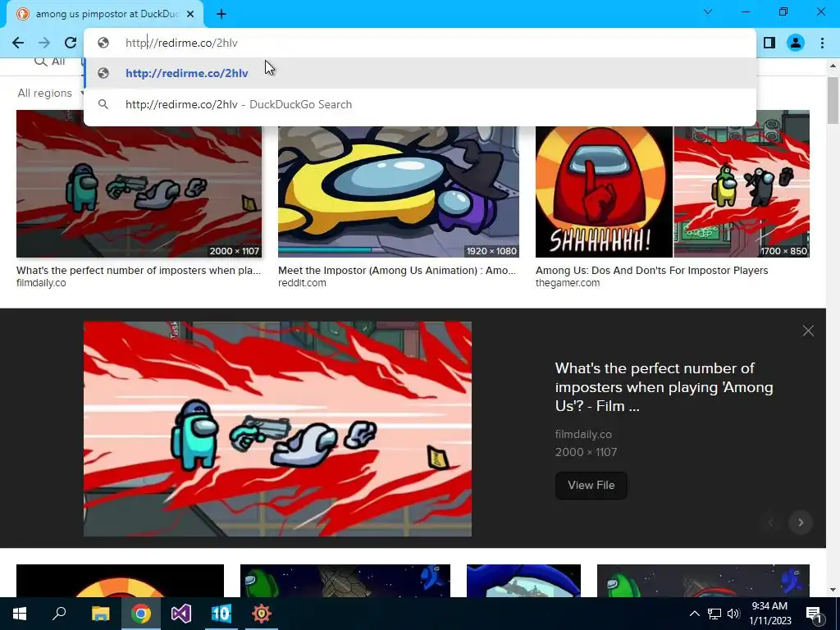Click the 'View File' button

tap(591, 486)
